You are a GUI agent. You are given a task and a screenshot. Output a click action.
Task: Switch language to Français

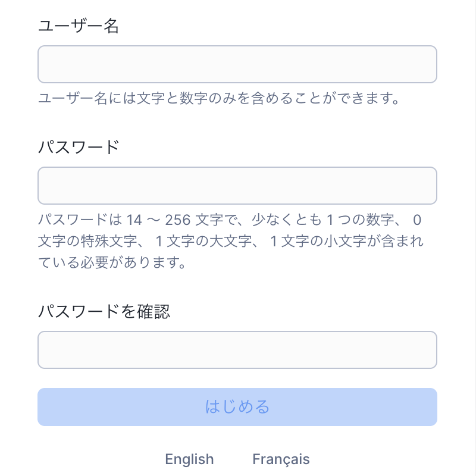tap(281, 459)
